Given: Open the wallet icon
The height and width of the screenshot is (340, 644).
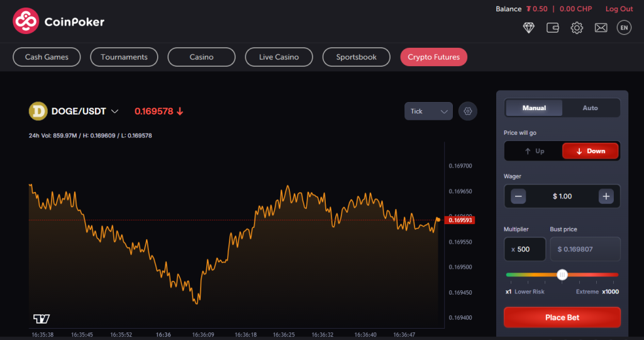Looking at the screenshot, I should click(552, 28).
